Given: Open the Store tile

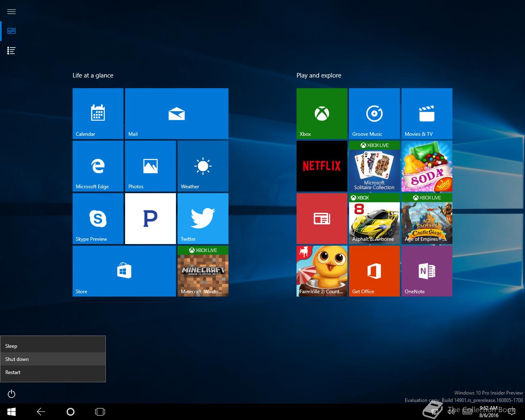Looking at the screenshot, I should click(x=124, y=271).
